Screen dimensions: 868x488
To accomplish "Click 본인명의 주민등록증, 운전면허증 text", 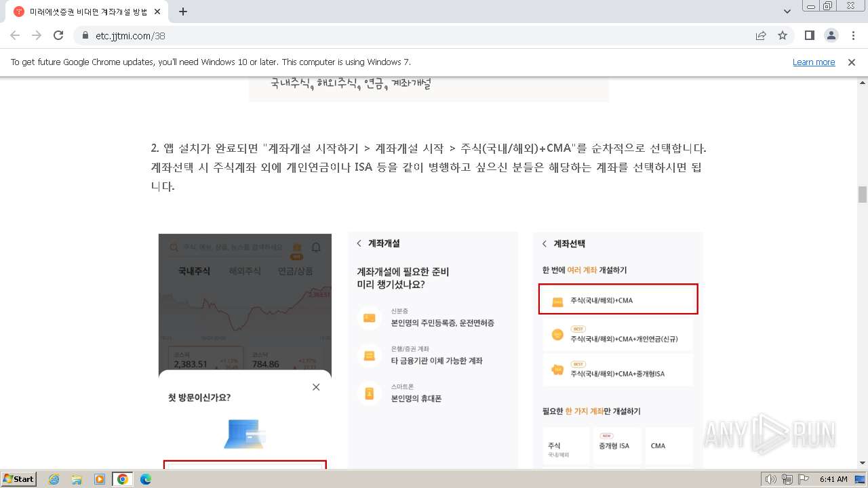I will coord(443,323).
